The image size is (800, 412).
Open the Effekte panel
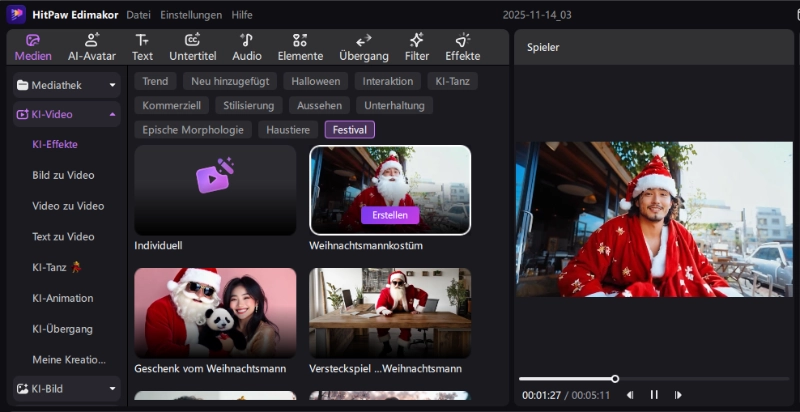463,47
